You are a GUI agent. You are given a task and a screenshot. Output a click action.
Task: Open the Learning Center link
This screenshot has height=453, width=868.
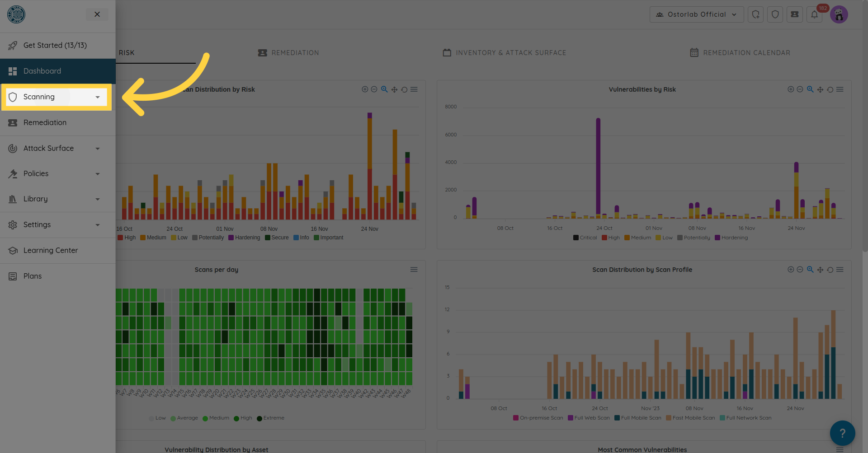tap(51, 250)
